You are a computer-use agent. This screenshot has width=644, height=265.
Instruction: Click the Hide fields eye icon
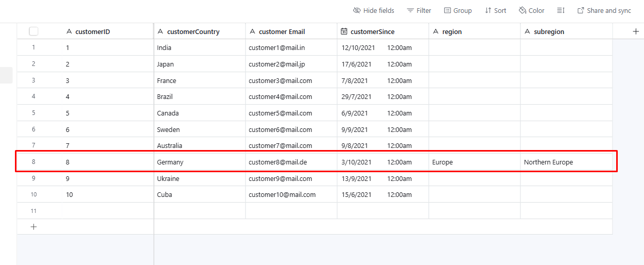[x=357, y=10]
